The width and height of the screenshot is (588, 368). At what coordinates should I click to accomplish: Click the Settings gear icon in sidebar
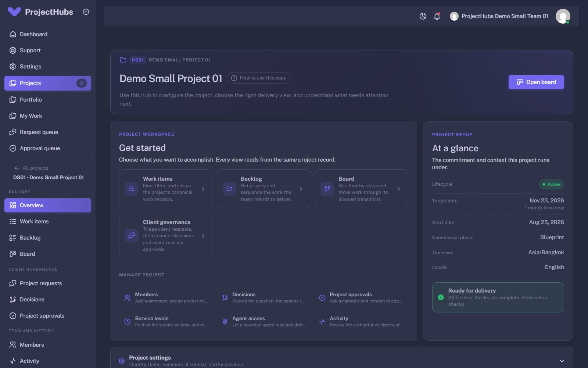(x=13, y=67)
